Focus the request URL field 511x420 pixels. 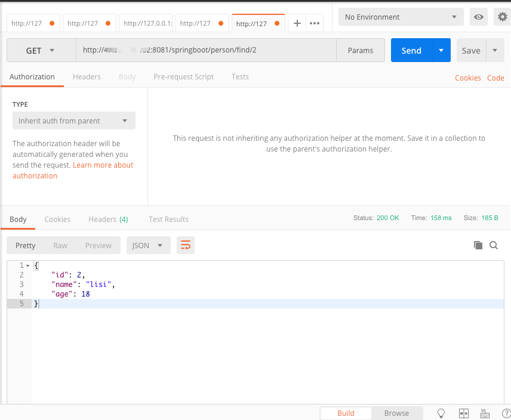coord(207,50)
